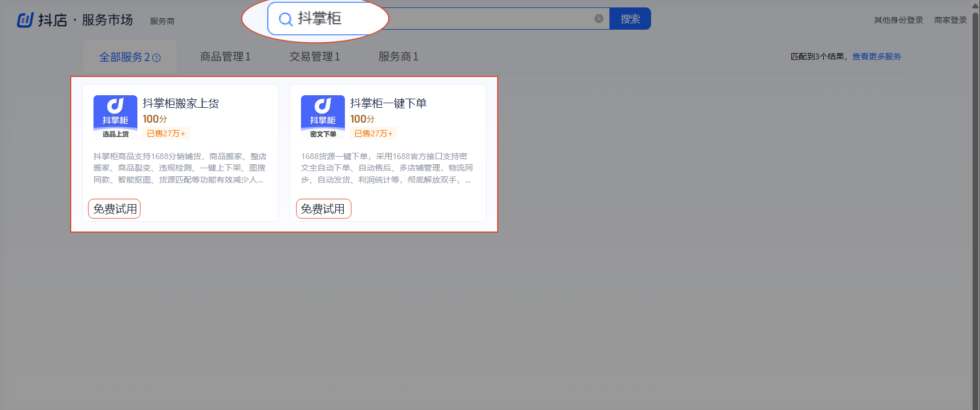The image size is (980, 410).
Task: Switch to the 商品管理 1 tab
Action: point(225,56)
